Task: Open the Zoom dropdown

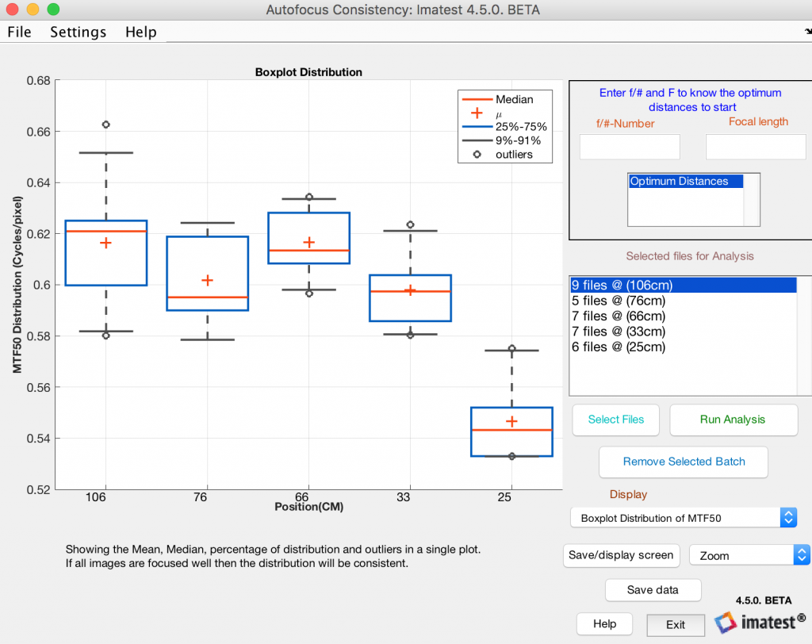Action: coord(749,555)
